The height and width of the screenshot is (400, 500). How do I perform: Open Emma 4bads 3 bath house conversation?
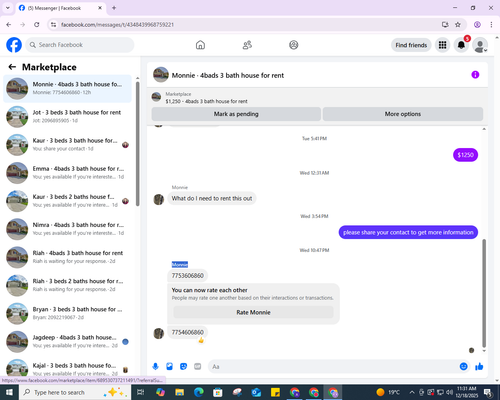pos(67,173)
